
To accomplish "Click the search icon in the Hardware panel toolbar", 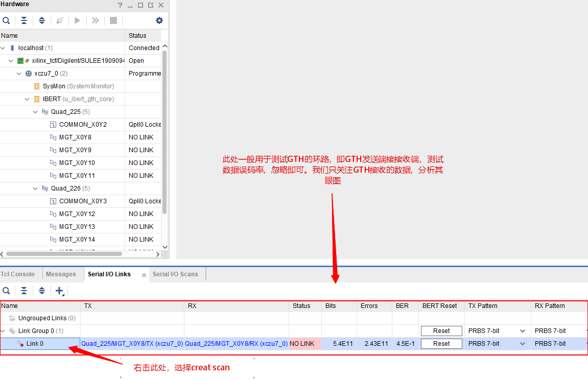I will pyautogui.click(x=6, y=20).
